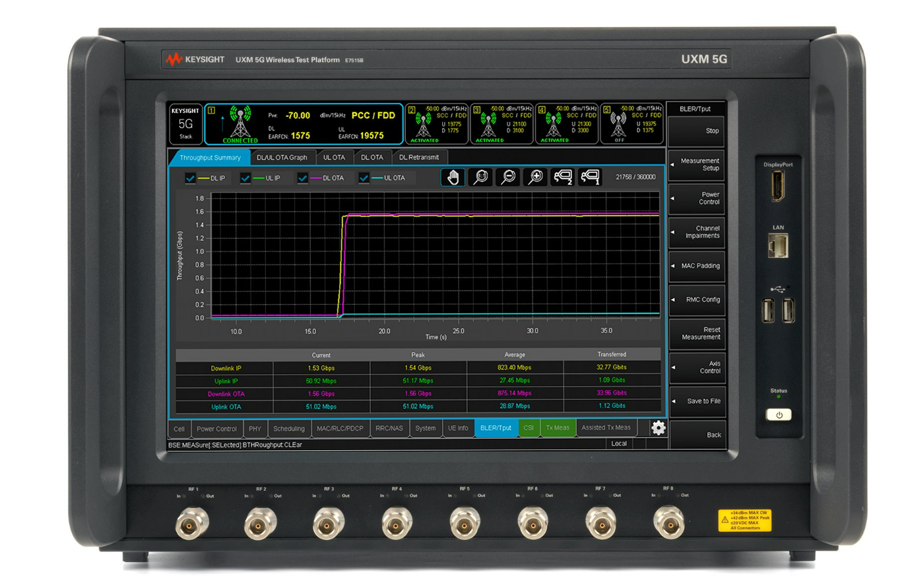
Task: Open the UE Info tab
Action: pos(458,428)
